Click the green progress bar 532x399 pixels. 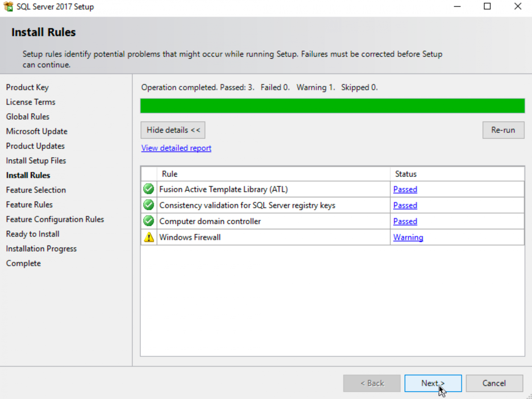(332, 106)
